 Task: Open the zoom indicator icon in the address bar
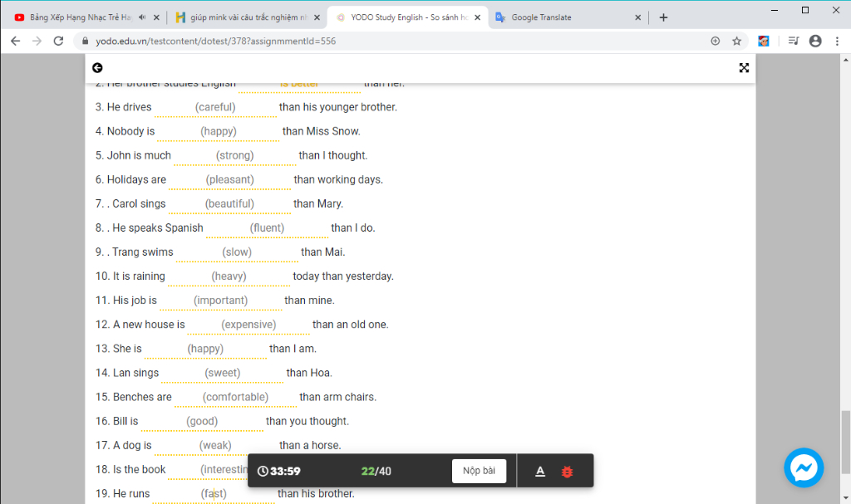tap(716, 42)
